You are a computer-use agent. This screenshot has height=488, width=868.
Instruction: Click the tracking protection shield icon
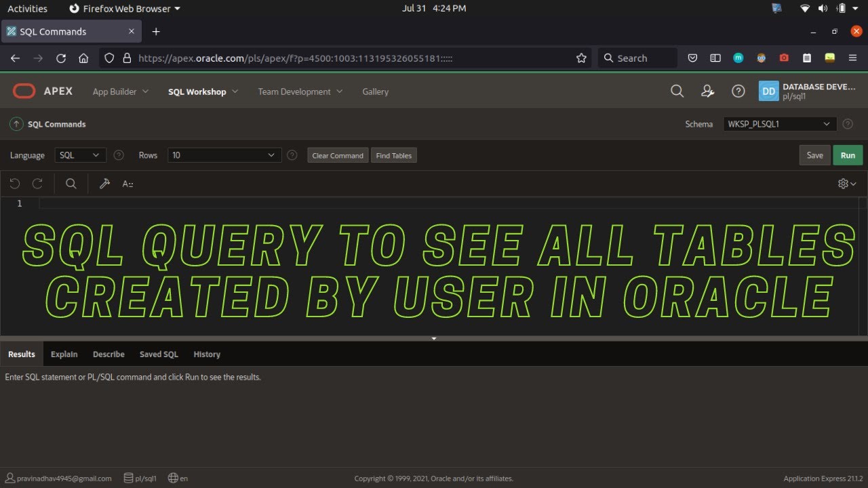pos(110,58)
